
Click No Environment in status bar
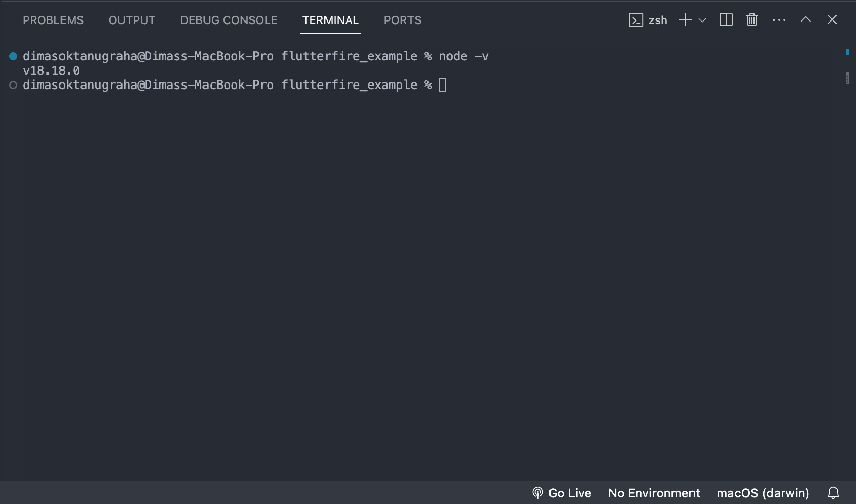pyautogui.click(x=654, y=493)
